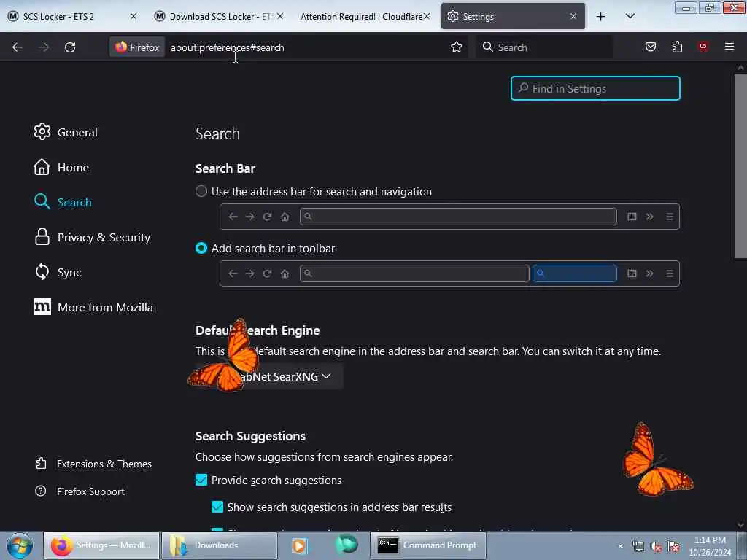Click the scrollbar down arrow
This screenshot has height=560, width=747.
point(740,525)
